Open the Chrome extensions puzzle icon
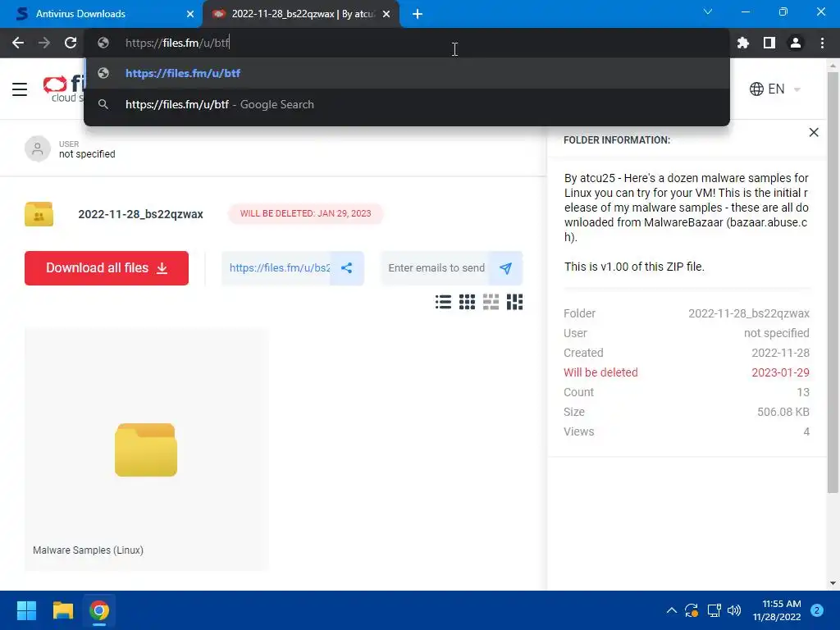Screen dimensions: 840x630 743,43
